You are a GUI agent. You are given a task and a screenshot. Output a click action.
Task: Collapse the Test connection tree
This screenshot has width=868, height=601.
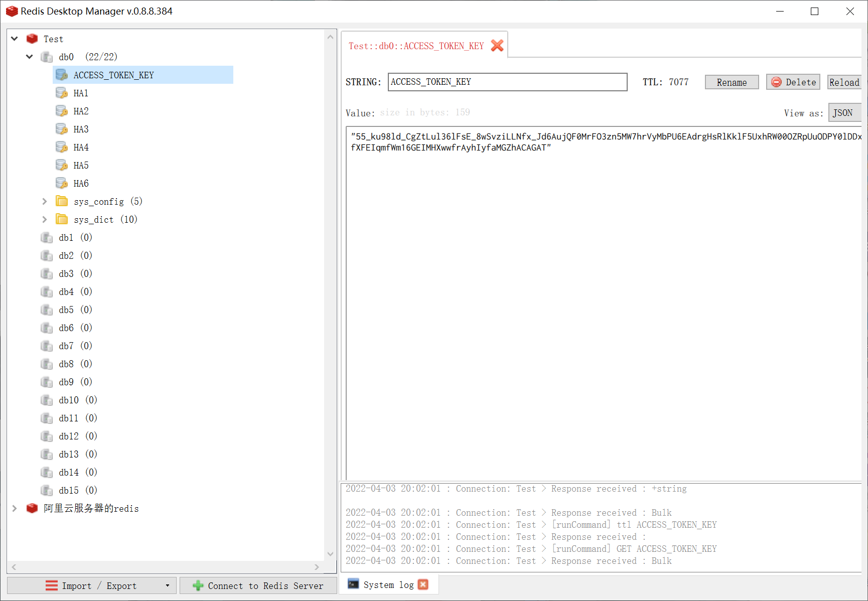15,39
